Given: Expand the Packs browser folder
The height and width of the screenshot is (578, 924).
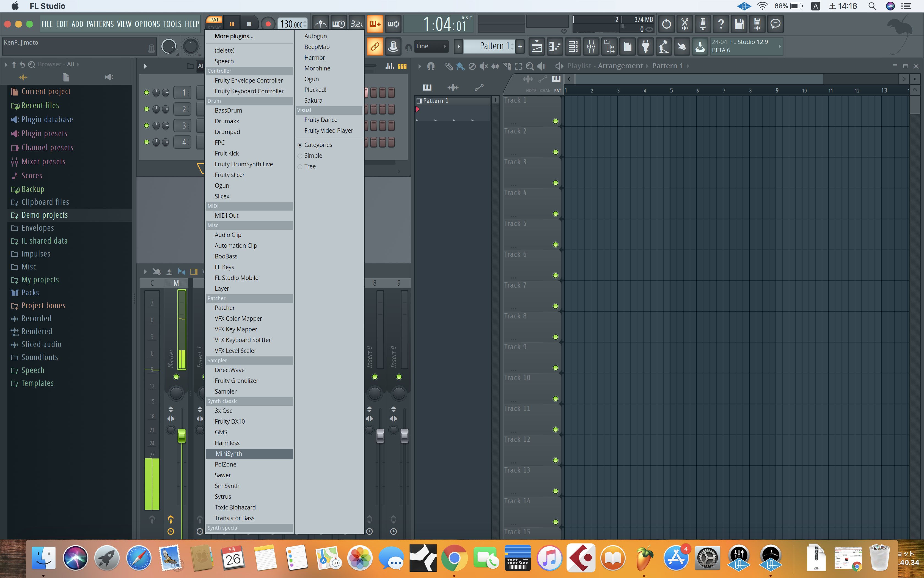Looking at the screenshot, I should 30,293.
